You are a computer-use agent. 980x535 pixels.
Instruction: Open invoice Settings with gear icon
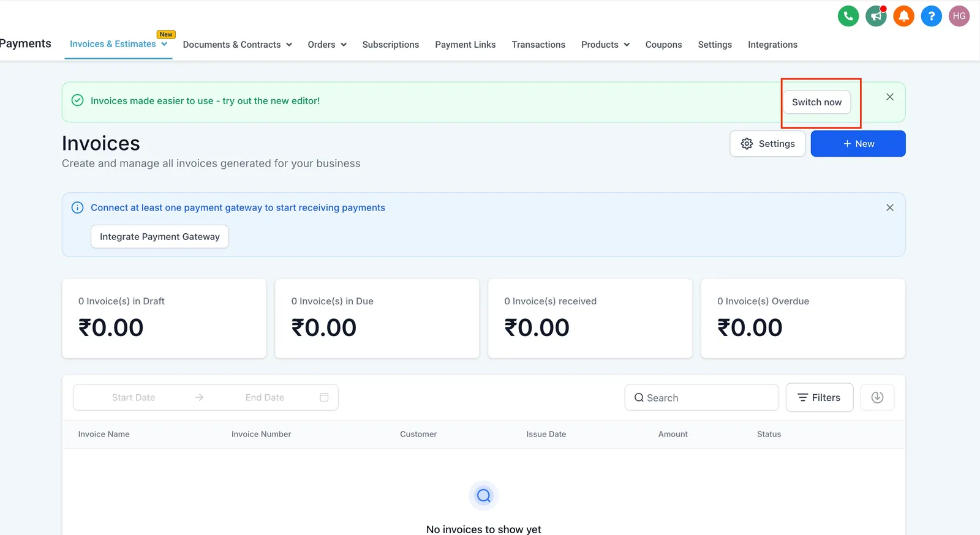(x=767, y=144)
